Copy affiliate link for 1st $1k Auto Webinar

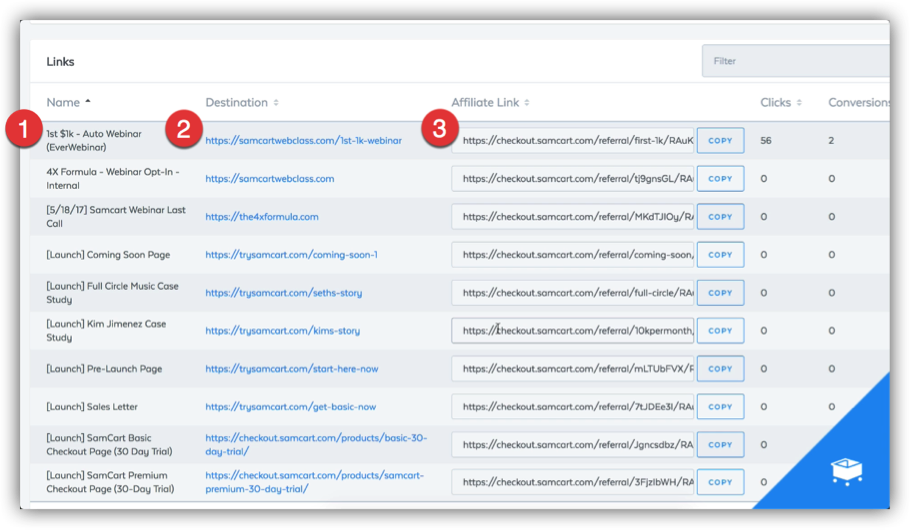[720, 140]
